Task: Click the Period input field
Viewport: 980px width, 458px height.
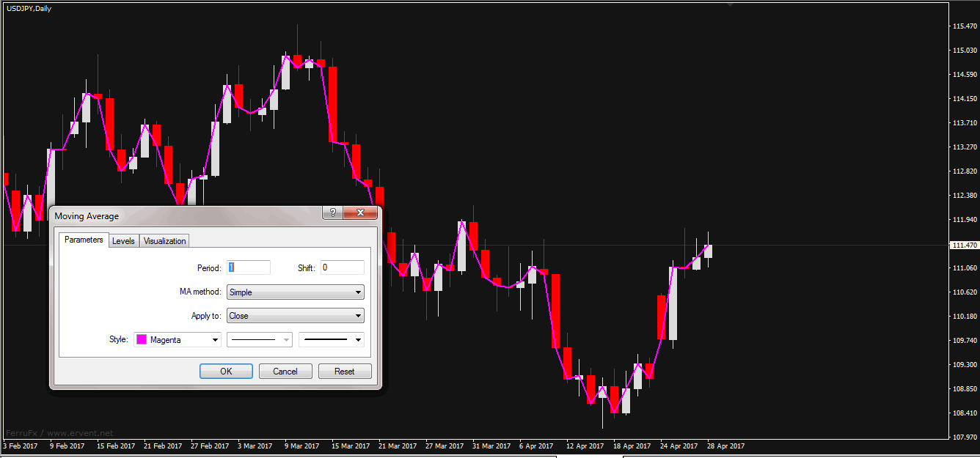Action: pos(249,267)
